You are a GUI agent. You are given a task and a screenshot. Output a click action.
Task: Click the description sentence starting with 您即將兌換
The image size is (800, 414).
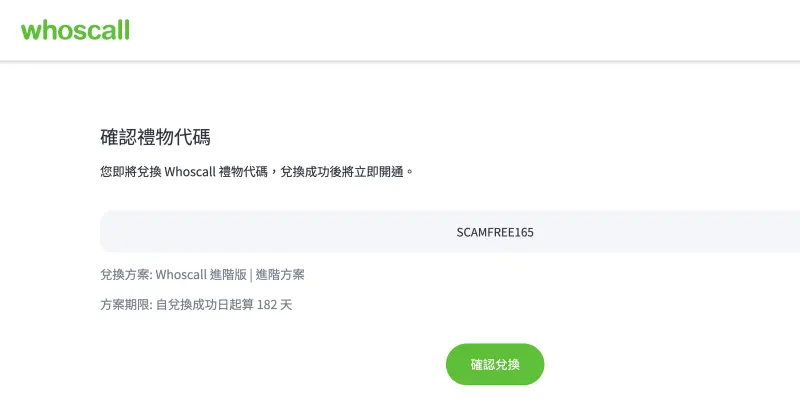[257, 172]
